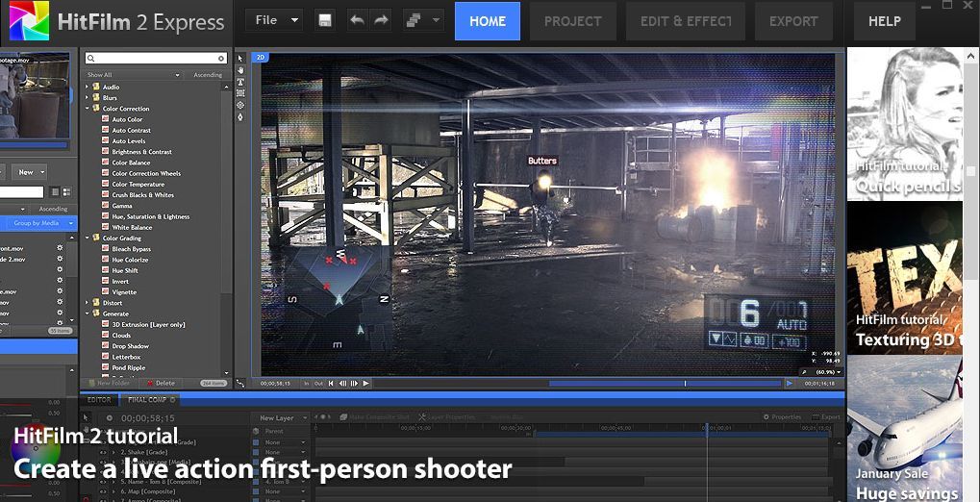Switch to the EDIT & EFFECTS tab

[x=686, y=21]
